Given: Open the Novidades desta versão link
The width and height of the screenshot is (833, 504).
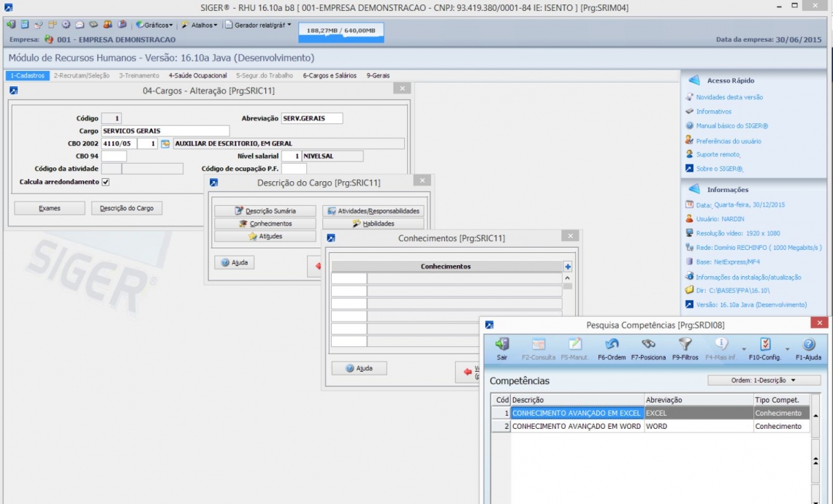Looking at the screenshot, I should pos(729,97).
